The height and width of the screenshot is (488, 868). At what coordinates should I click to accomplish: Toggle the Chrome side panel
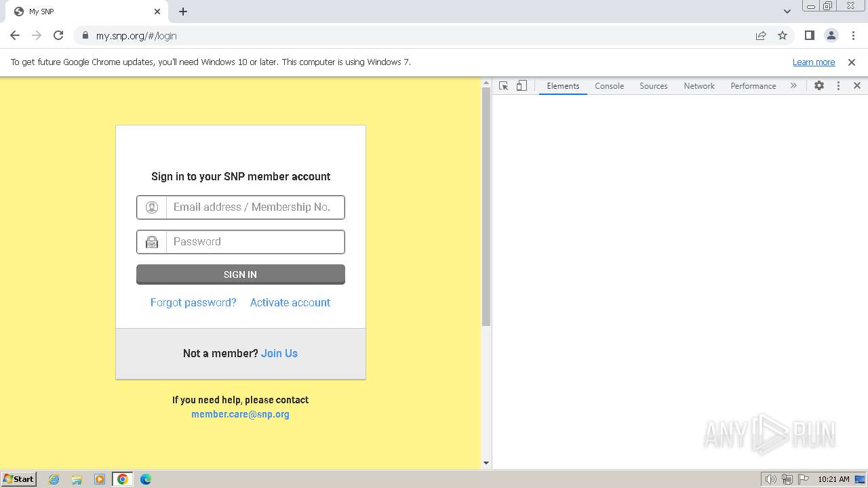click(809, 36)
